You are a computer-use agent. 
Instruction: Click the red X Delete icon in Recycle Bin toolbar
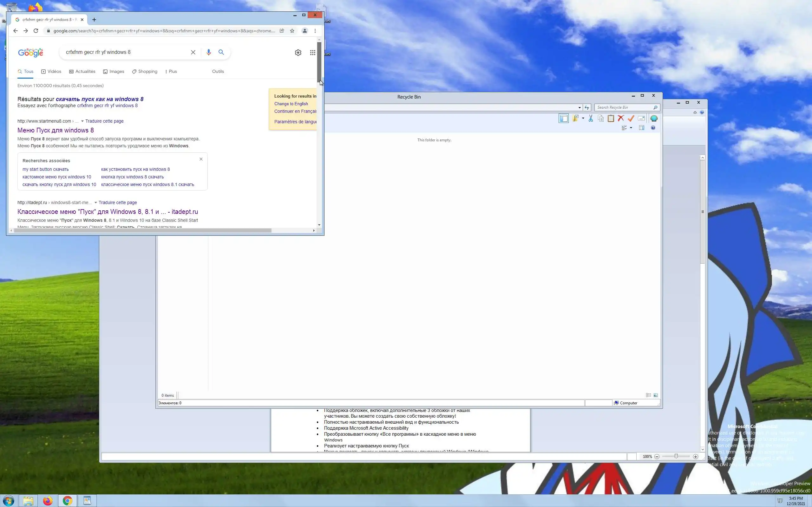pyautogui.click(x=621, y=119)
